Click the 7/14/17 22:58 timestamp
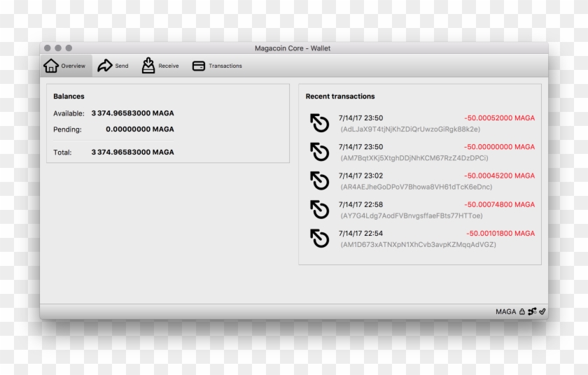The height and width of the screenshot is (375, 588). tap(360, 204)
